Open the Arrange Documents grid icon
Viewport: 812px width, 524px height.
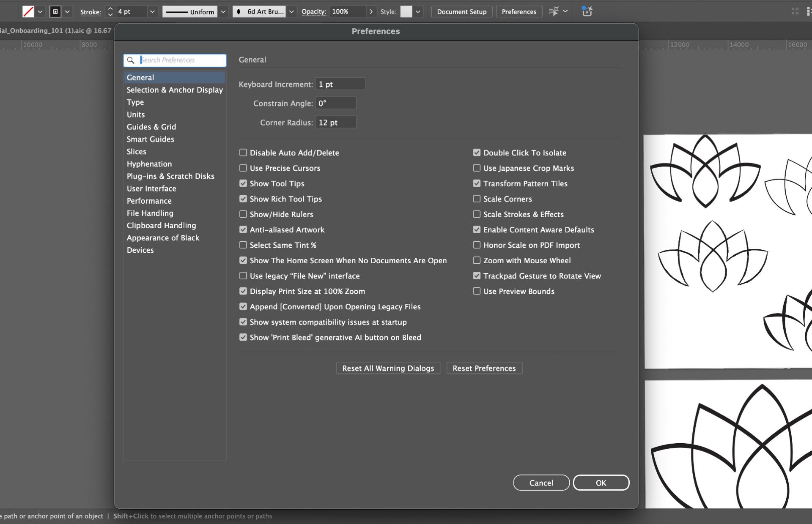(795, 12)
